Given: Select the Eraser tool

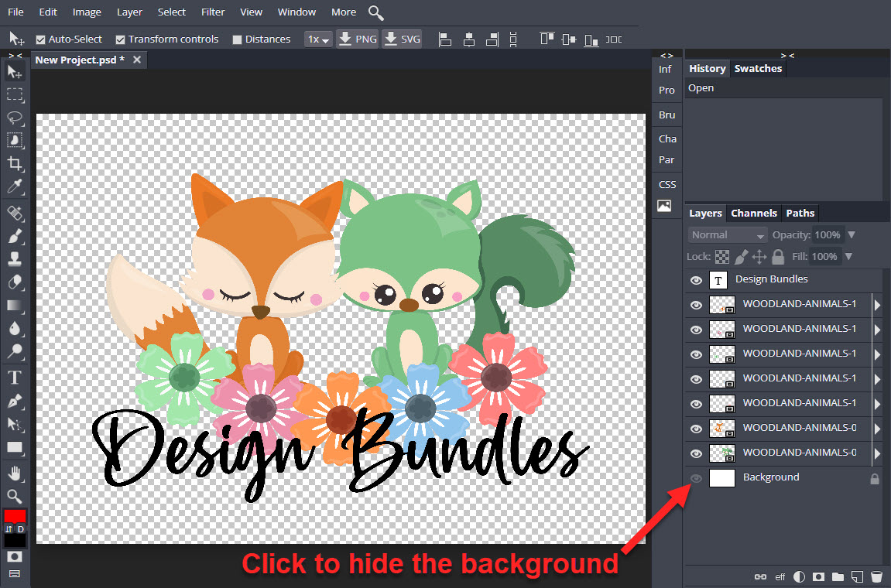Looking at the screenshot, I should click(15, 282).
